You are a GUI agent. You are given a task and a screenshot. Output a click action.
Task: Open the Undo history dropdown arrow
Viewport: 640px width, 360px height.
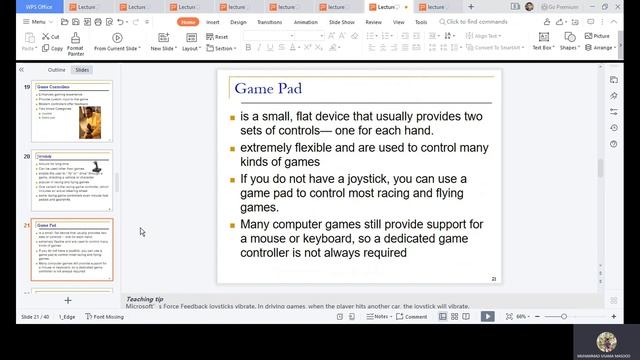[127, 22]
